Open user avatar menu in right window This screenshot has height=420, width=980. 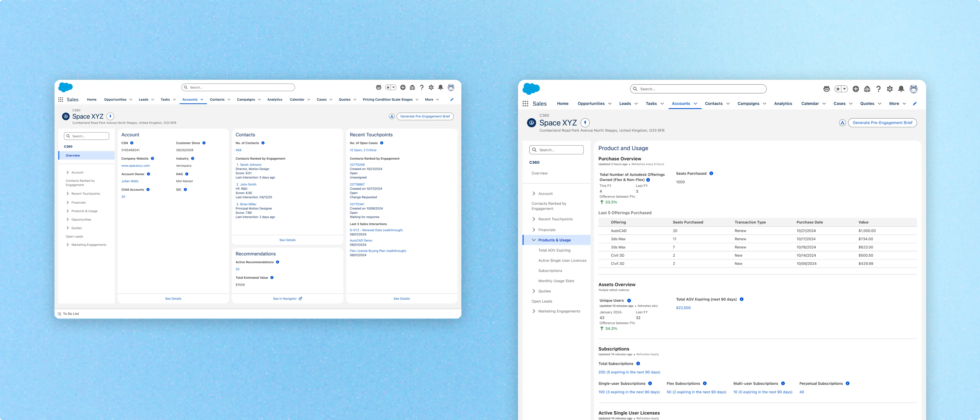913,89
